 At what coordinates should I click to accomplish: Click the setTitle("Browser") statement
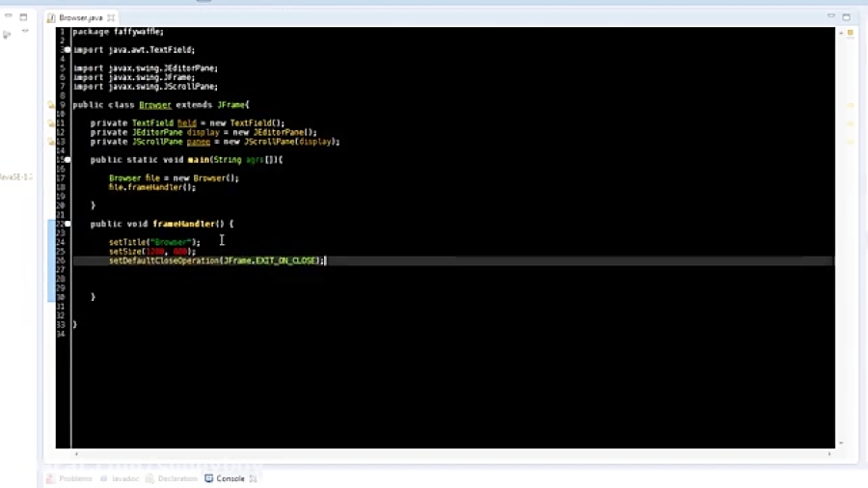click(x=154, y=242)
